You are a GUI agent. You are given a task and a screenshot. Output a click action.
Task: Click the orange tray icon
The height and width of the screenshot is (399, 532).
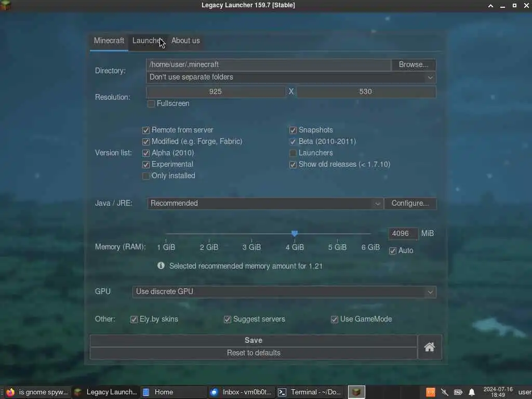click(x=431, y=392)
